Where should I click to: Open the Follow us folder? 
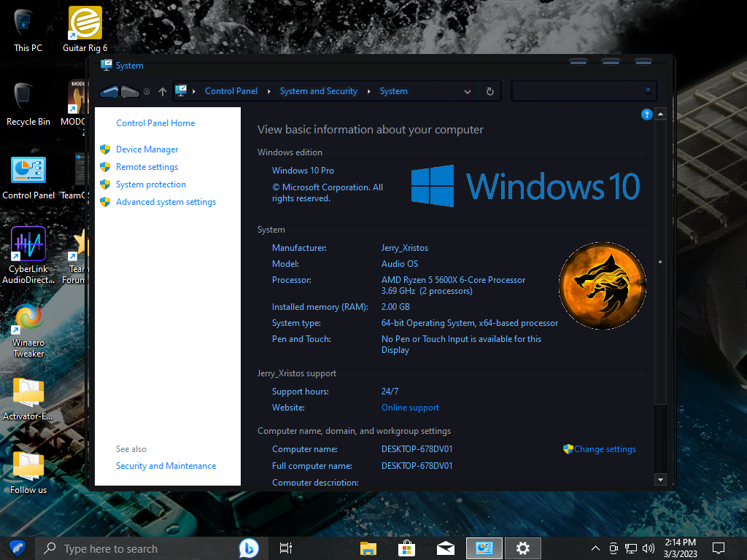[28, 472]
